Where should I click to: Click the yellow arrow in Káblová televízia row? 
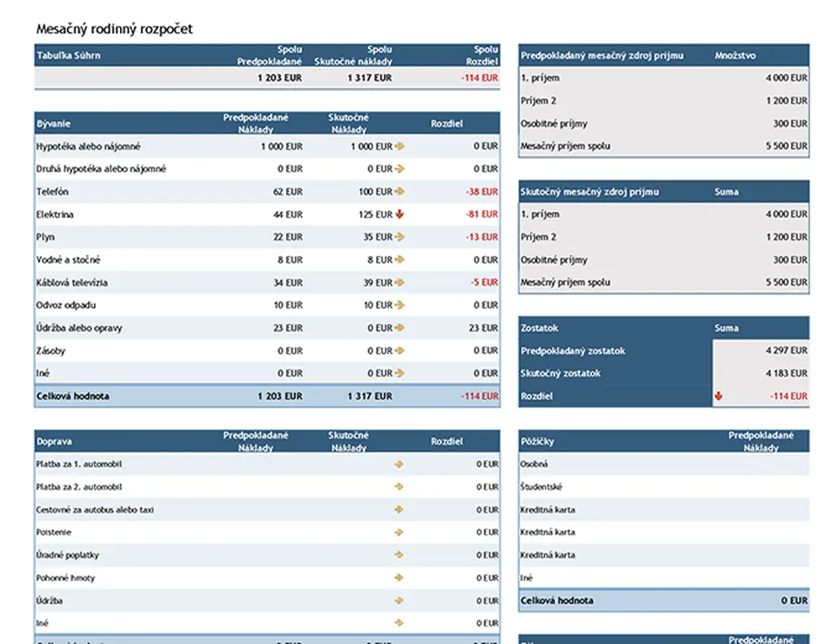[x=399, y=283]
